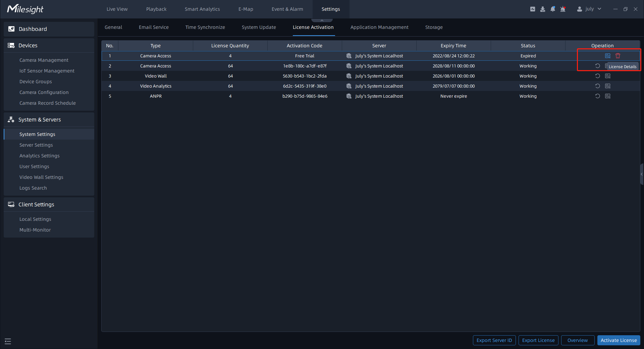
Task: Click the Export Server ID button
Action: (x=494, y=340)
